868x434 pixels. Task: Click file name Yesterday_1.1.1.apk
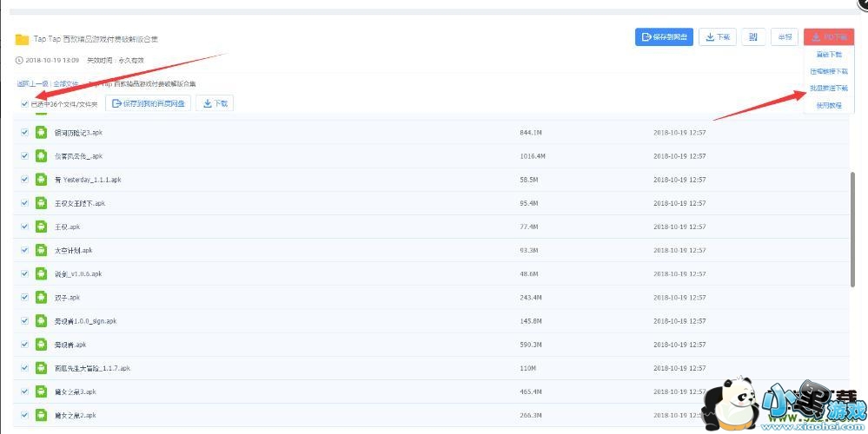click(x=88, y=180)
